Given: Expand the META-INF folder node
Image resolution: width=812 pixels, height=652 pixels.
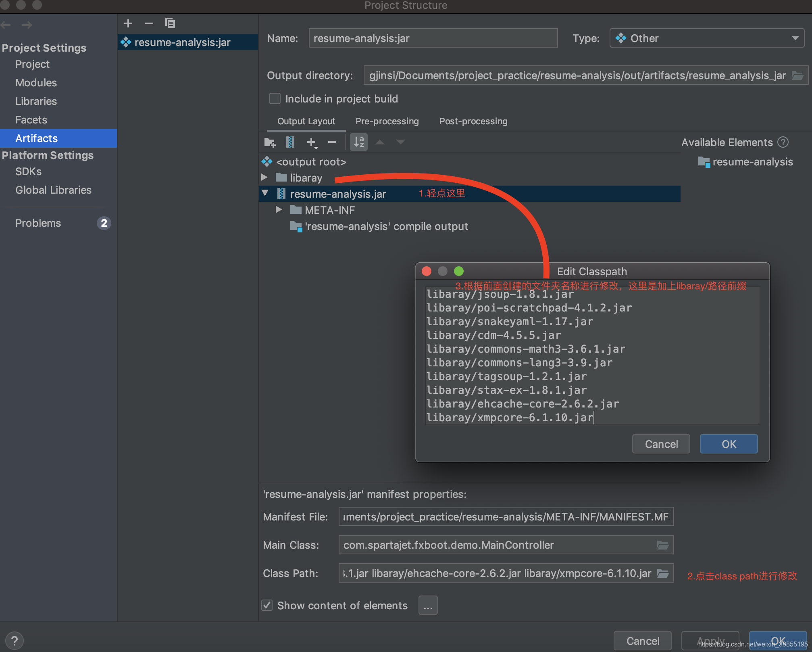Looking at the screenshot, I should pos(279,210).
